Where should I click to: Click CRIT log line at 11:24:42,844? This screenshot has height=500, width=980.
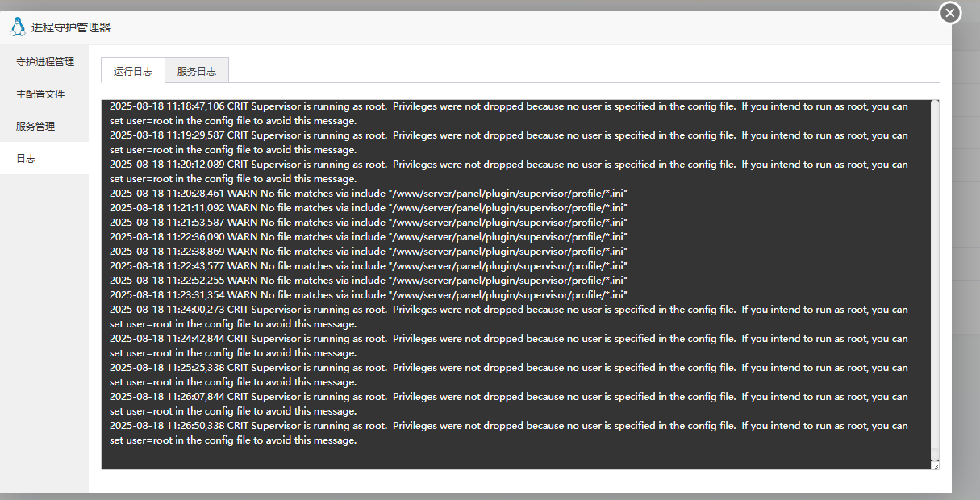coord(509,346)
